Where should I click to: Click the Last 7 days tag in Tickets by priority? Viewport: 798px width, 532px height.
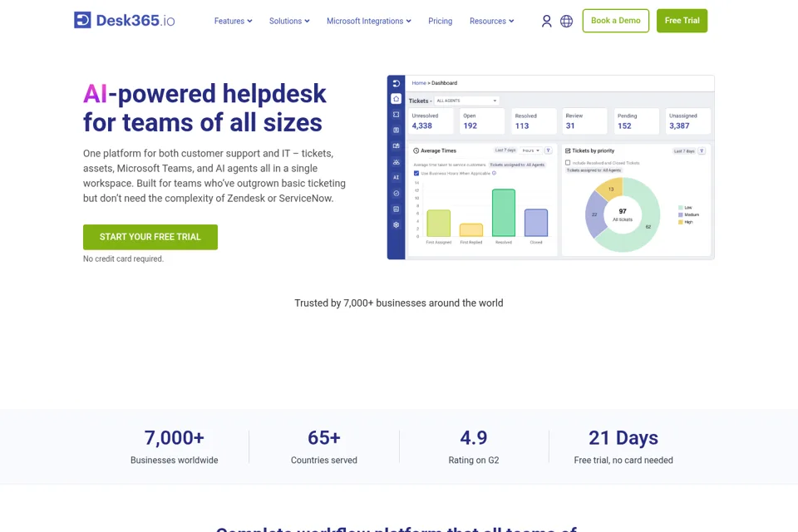click(684, 151)
